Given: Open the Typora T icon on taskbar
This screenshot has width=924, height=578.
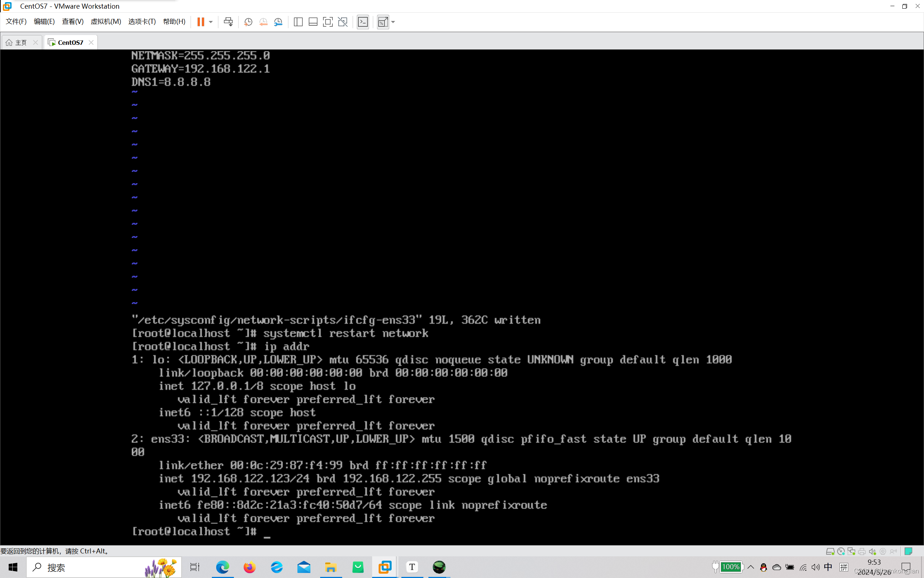Looking at the screenshot, I should 412,567.
